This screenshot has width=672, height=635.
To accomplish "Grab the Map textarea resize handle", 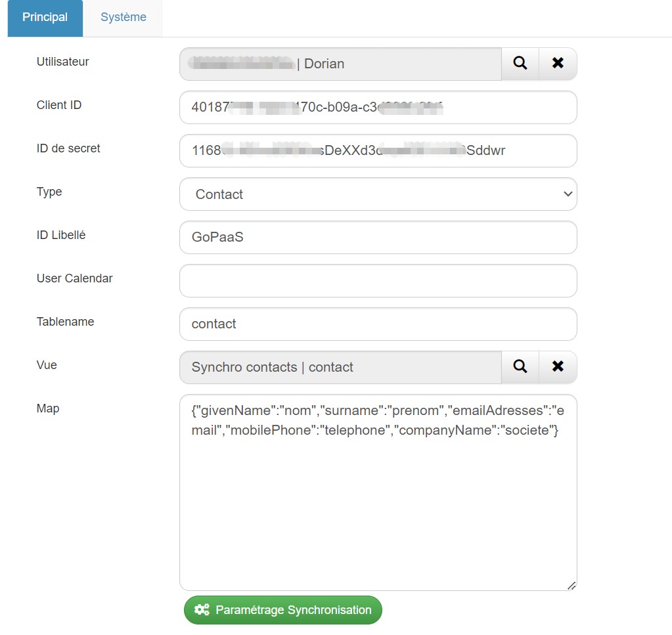I will tap(571, 586).
